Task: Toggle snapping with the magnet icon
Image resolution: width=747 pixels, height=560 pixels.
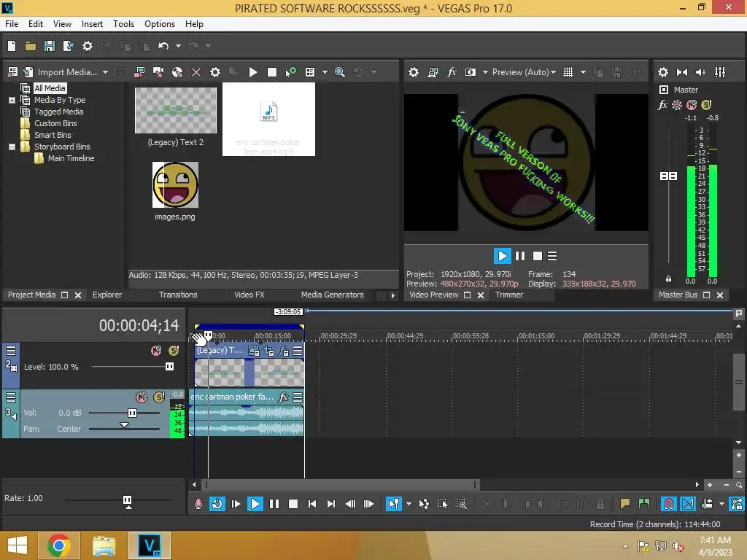Action: click(x=668, y=503)
